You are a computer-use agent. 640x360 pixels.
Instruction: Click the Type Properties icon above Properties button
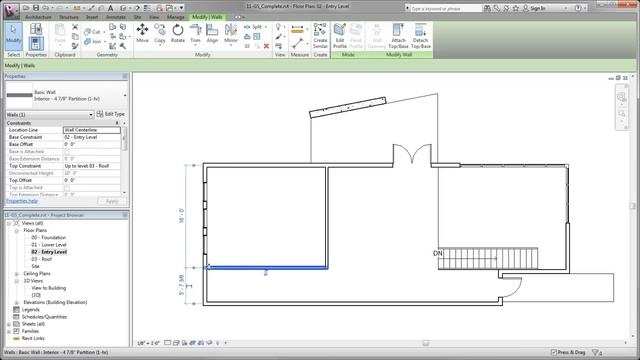pyautogui.click(x=36, y=29)
